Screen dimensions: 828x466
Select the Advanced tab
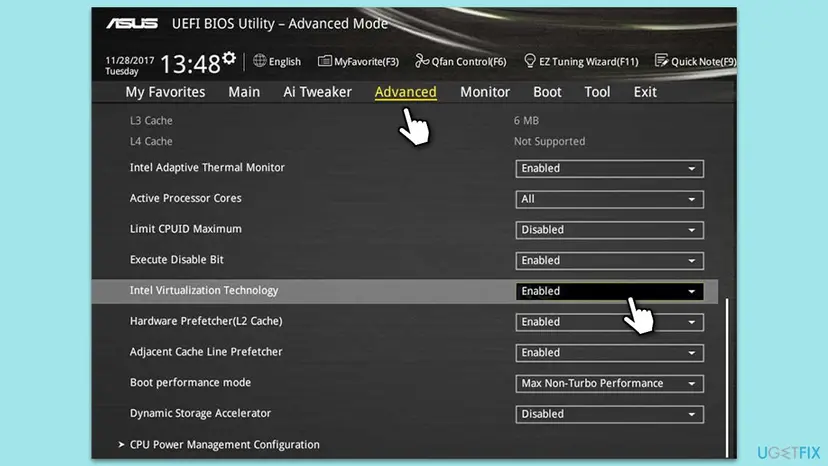click(406, 92)
